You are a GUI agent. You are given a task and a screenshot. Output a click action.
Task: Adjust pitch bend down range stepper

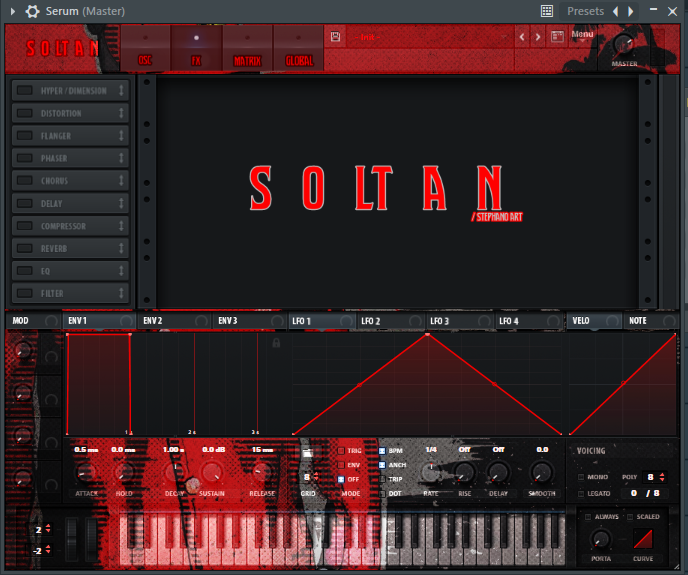pyautogui.click(x=48, y=549)
